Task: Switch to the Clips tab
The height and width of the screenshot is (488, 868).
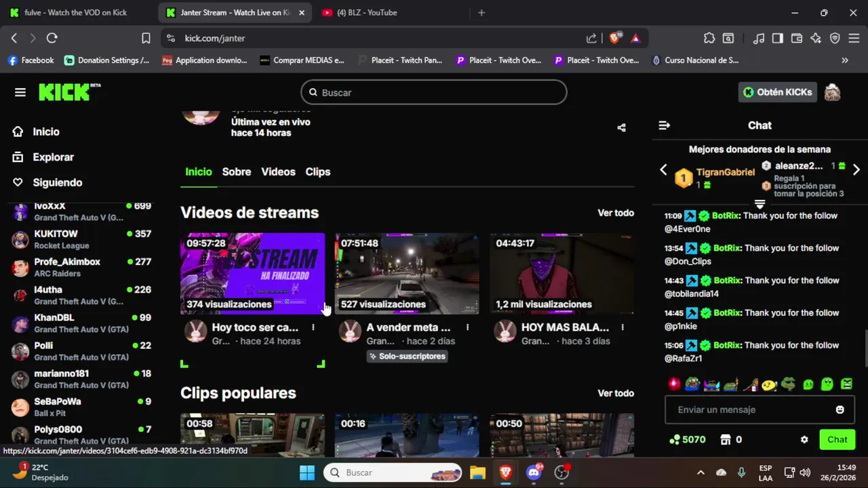Action: (x=317, y=171)
